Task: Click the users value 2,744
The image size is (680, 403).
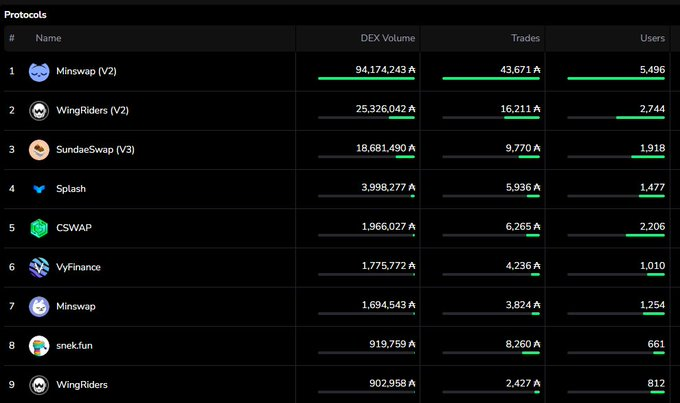Action: pos(652,109)
